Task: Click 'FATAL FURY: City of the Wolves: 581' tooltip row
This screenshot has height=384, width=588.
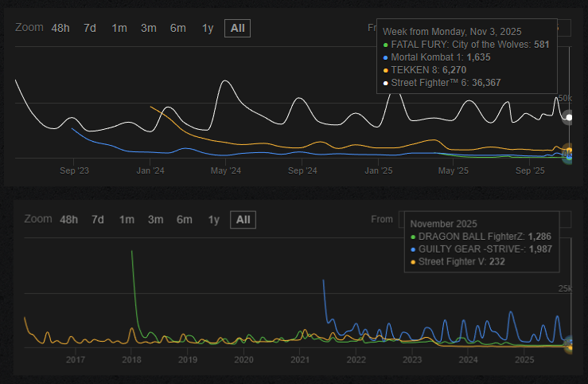Action: click(466, 45)
